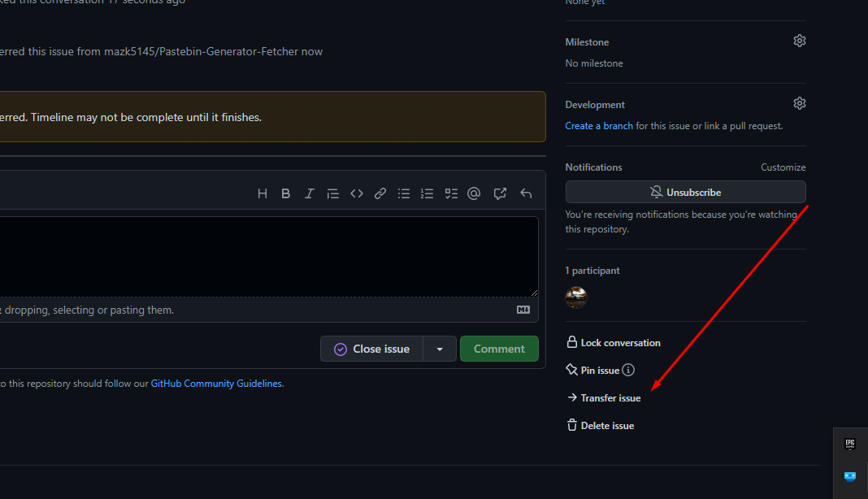Focus the comment text area
This screenshot has height=499, width=868.
[x=268, y=257]
